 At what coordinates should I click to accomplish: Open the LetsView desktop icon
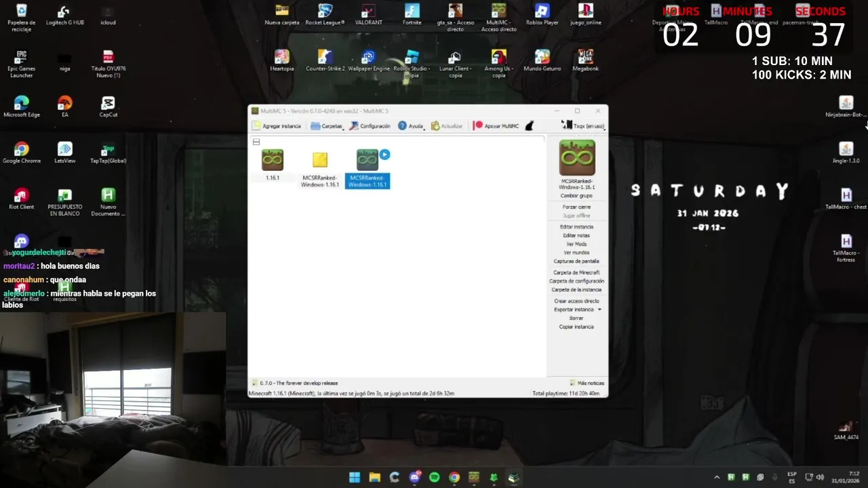point(64,153)
